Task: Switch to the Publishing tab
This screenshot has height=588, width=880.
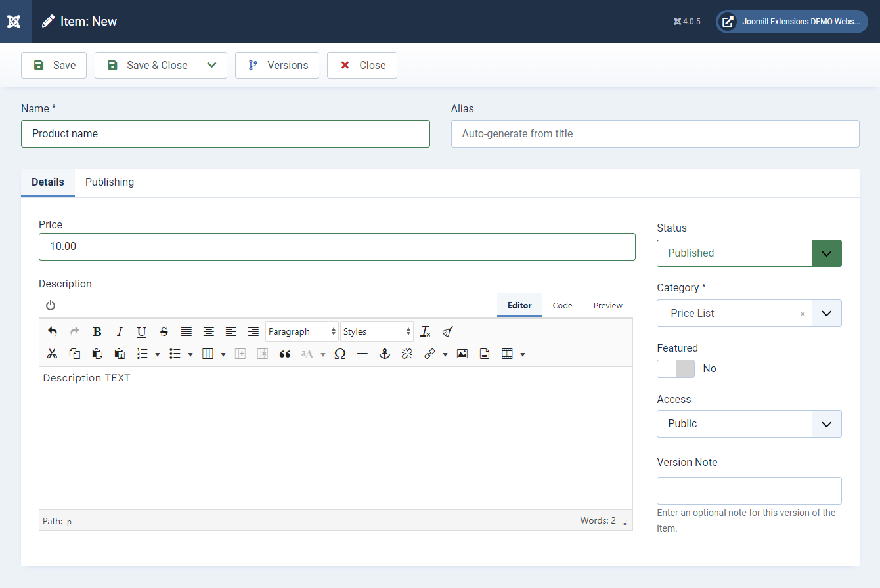Action: click(x=110, y=182)
